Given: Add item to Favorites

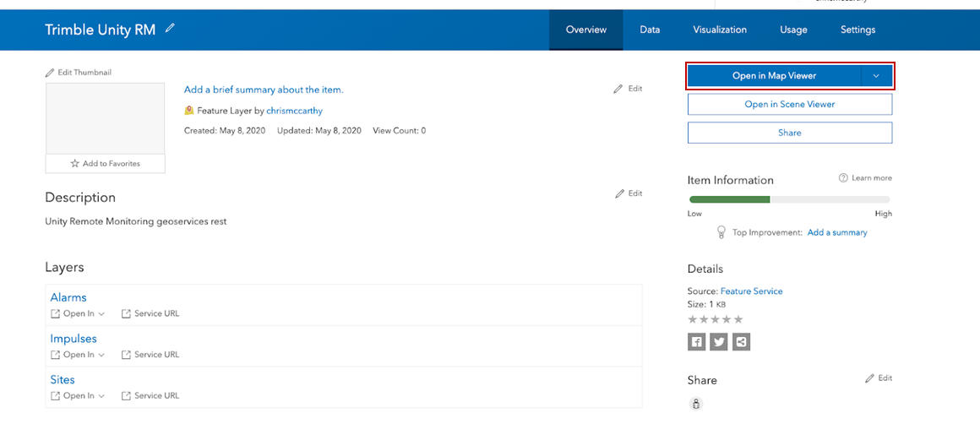Looking at the screenshot, I should point(106,163).
